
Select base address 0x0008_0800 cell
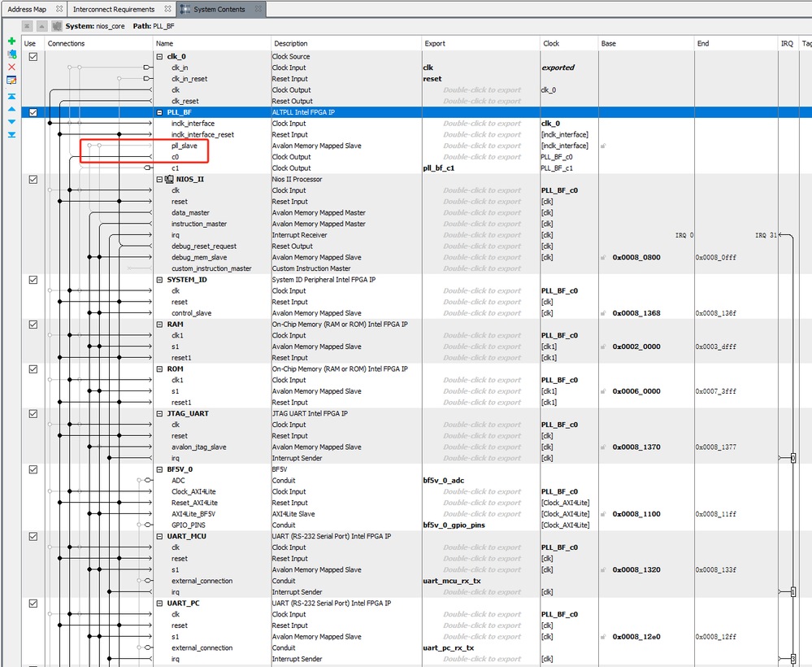click(x=636, y=258)
